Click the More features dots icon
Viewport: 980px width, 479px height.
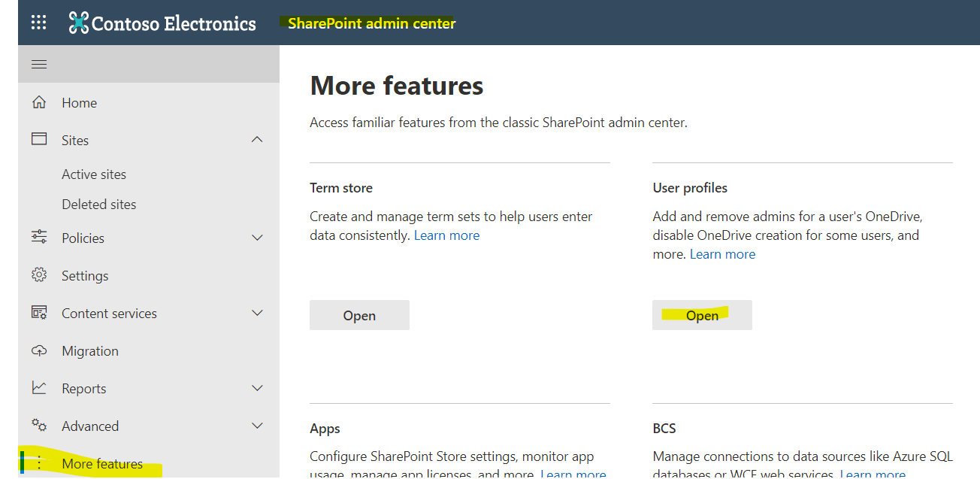[x=39, y=463]
